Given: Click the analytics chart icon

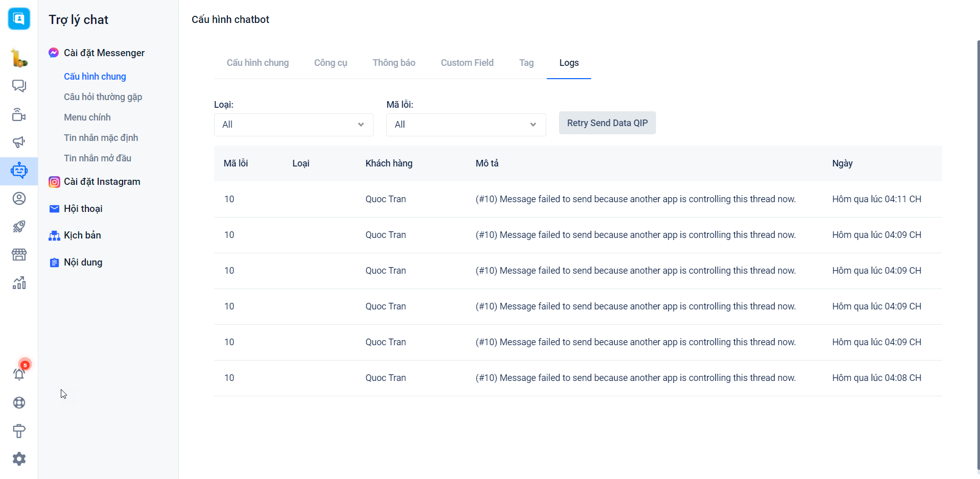Looking at the screenshot, I should pos(19,283).
